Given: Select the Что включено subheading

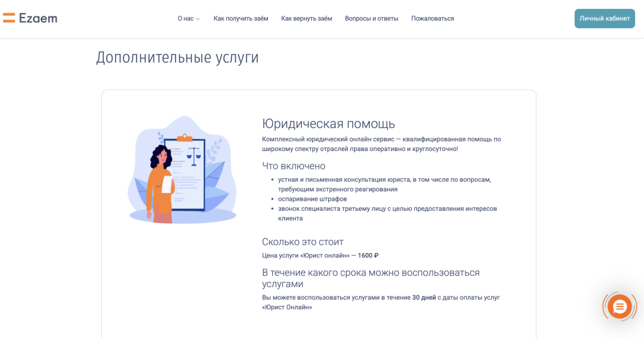Looking at the screenshot, I should [294, 166].
